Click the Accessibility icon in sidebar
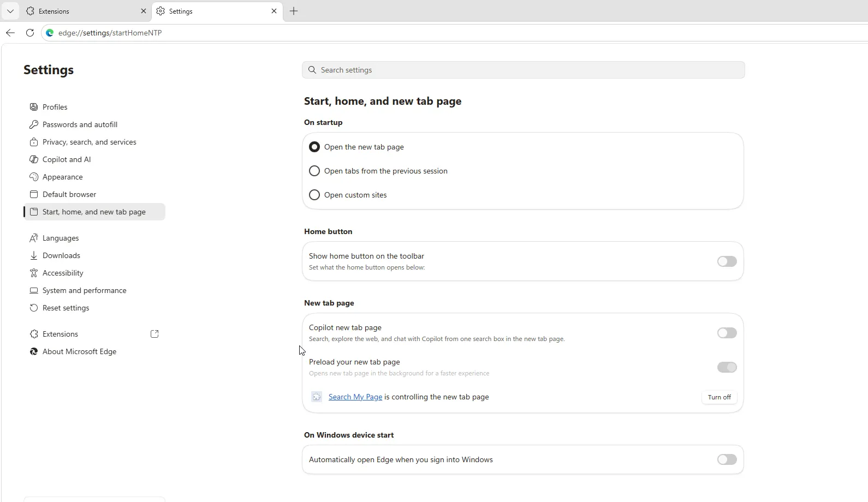The width and height of the screenshot is (868, 502). point(34,273)
